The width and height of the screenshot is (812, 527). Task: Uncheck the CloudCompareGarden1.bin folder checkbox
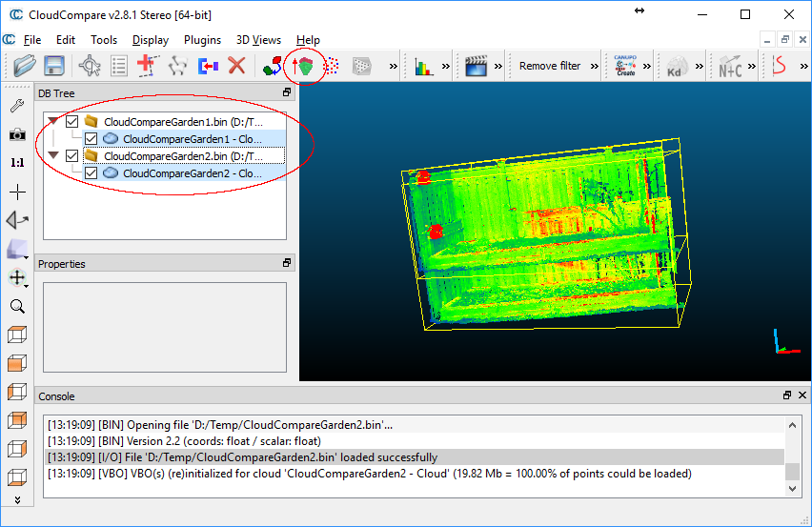(x=72, y=122)
